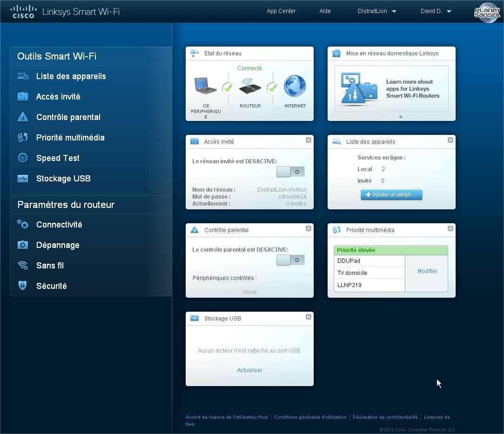Image resolution: width=504 pixels, height=434 pixels.
Task: Toggle the guest network switch on
Action: click(x=290, y=172)
